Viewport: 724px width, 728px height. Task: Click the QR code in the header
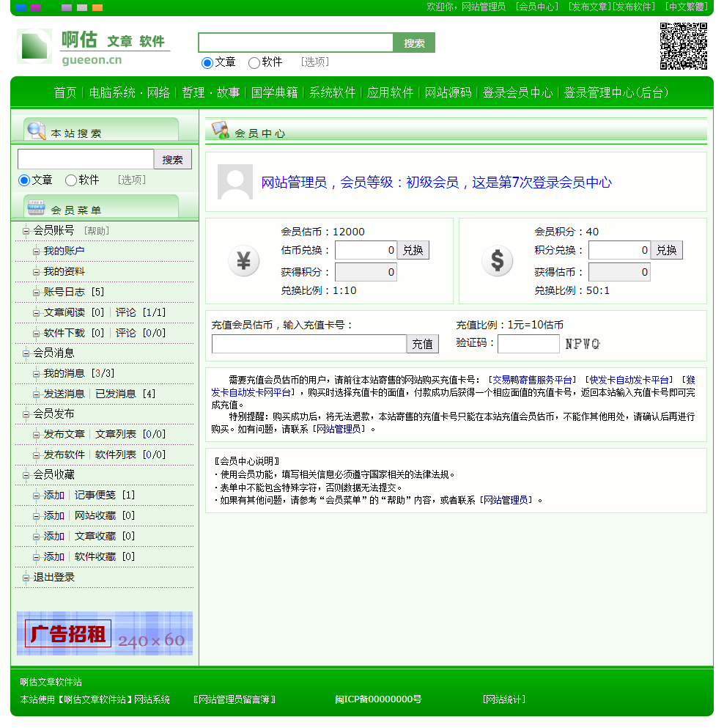tap(683, 46)
